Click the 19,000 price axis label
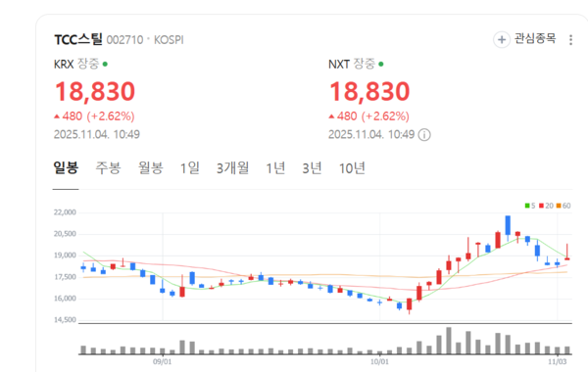The width and height of the screenshot is (588, 372). tap(65, 256)
